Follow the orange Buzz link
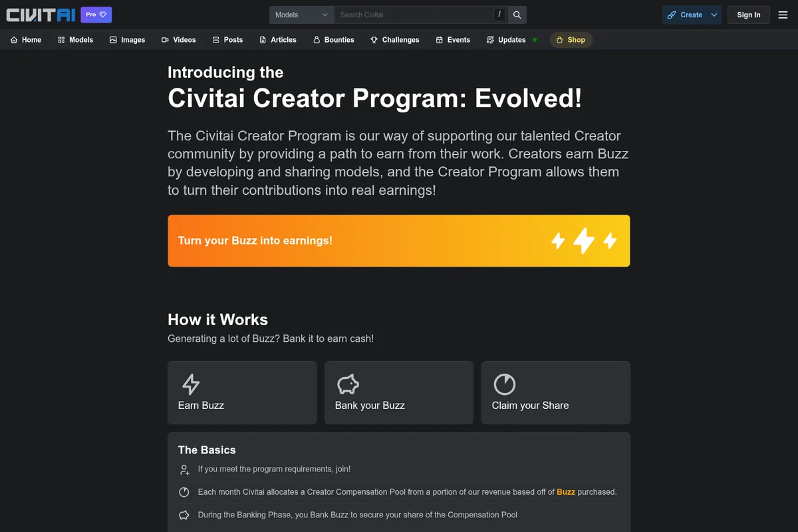The width and height of the screenshot is (798, 532). [x=565, y=492]
